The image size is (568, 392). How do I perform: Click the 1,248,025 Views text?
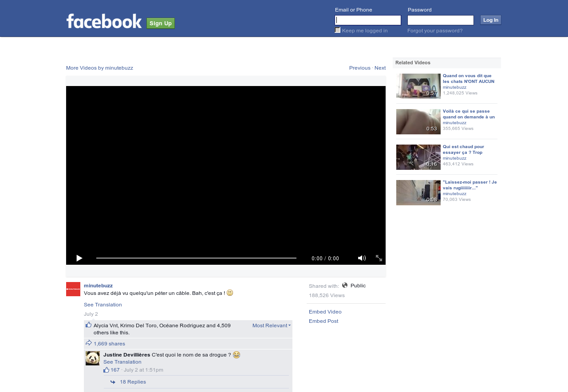click(460, 93)
